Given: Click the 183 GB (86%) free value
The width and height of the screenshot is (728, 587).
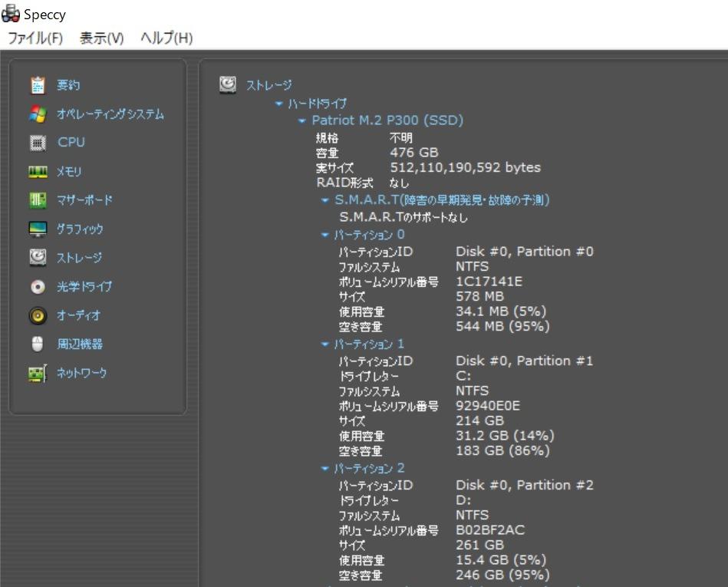Looking at the screenshot, I should [502, 450].
